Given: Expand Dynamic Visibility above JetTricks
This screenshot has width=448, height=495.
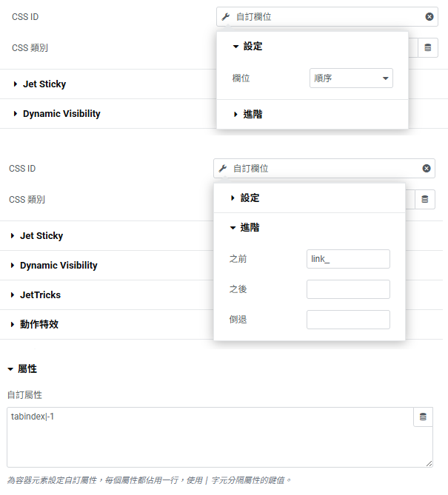Looking at the screenshot, I should coord(58,266).
